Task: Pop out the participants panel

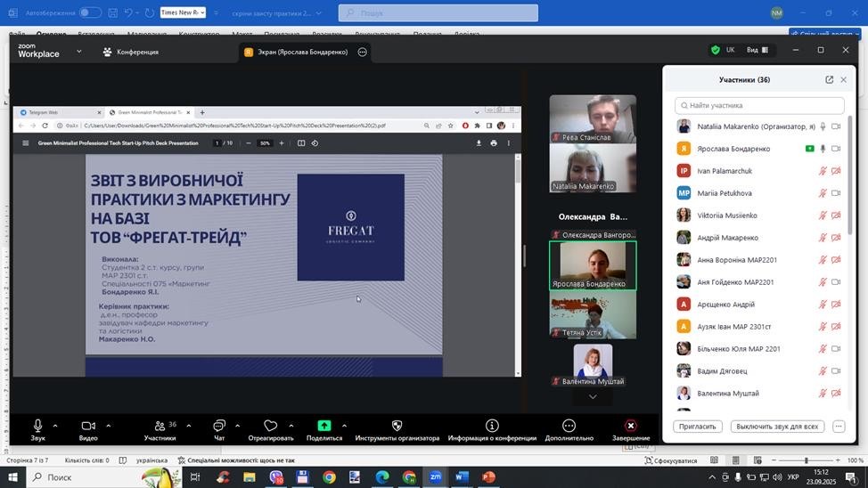Action: (x=829, y=80)
